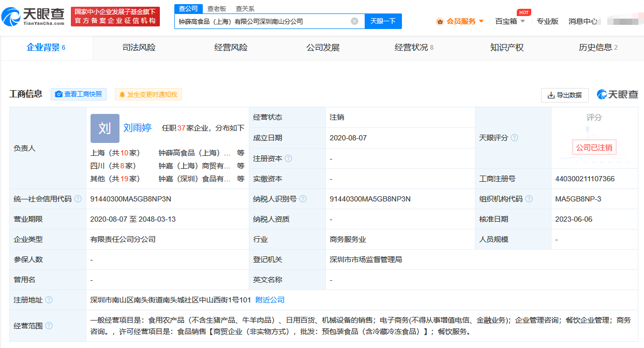Image resolution: width=644 pixels, height=348 pixels.
Task: Click the red 官方备案企业征信机构 banner
Action: coord(115,17)
